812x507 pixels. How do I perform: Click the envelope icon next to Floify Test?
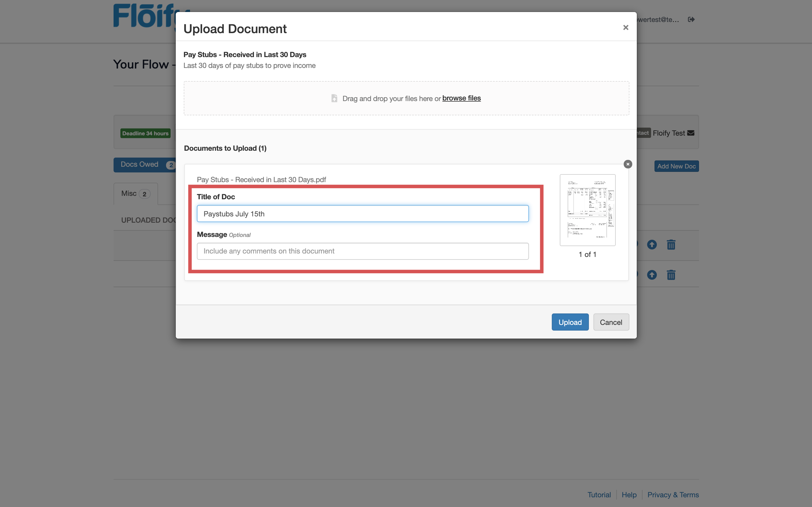point(691,133)
